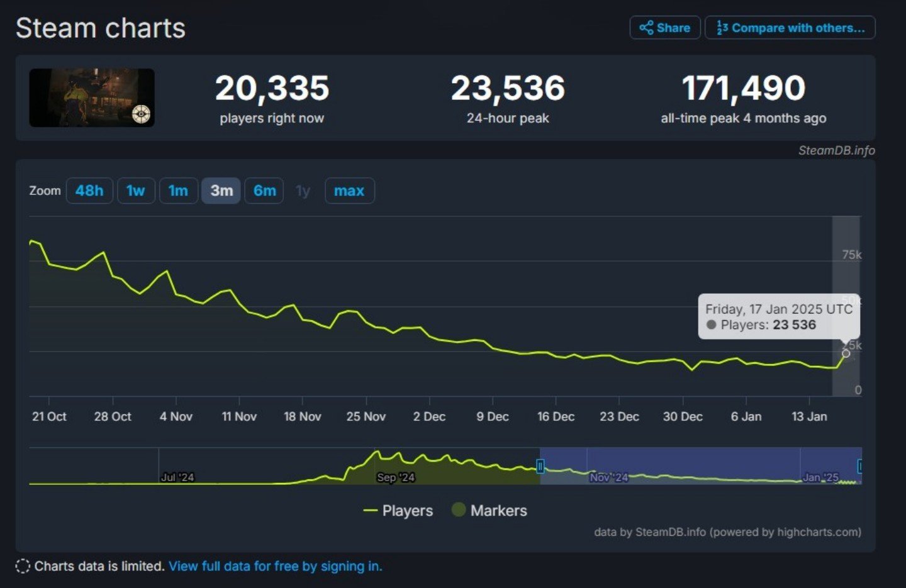This screenshot has width=906, height=588.
Task: Click the Zoom label text
Action: (45, 191)
